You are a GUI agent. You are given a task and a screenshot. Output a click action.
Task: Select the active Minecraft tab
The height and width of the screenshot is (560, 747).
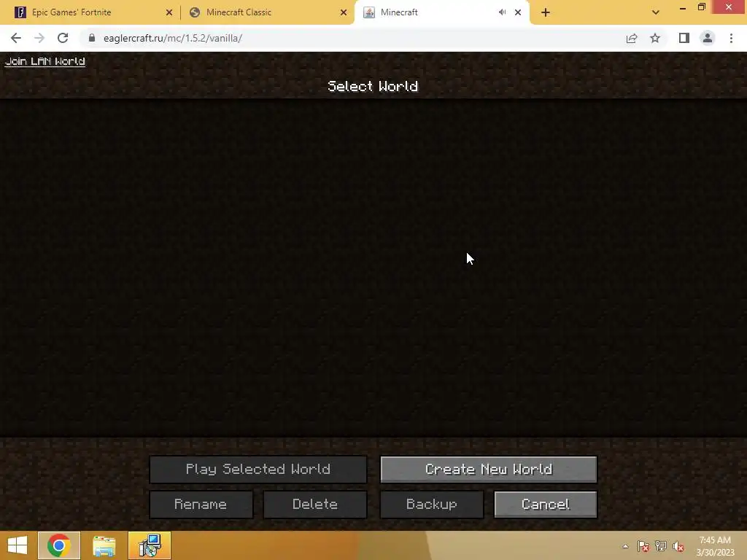(x=441, y=12)
